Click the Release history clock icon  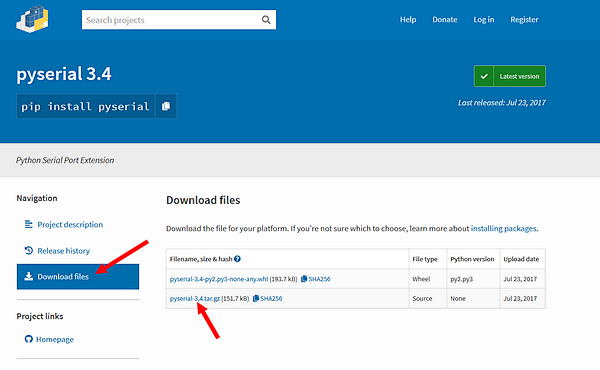coord(29,251)
